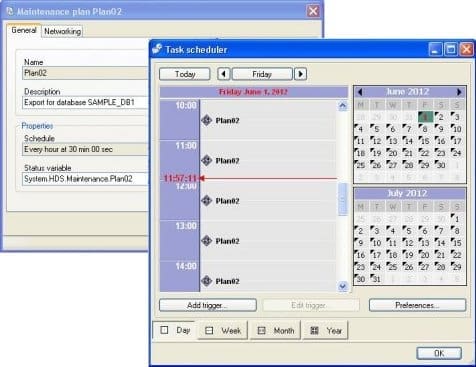Open General tab in Maintenance plan window
Image resolution: width=476 pixels, height=367 pixels.
24,30
